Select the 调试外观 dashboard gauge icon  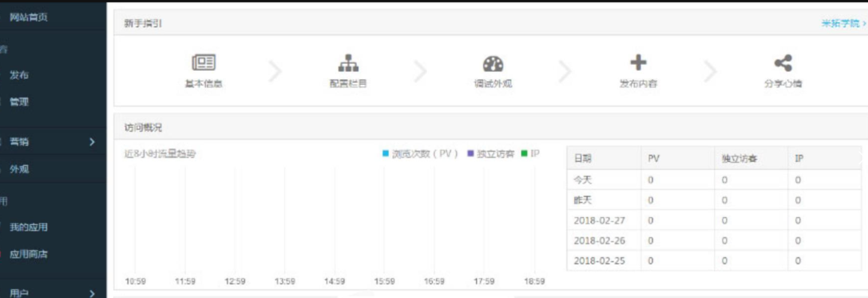click(x=492, y=64)
